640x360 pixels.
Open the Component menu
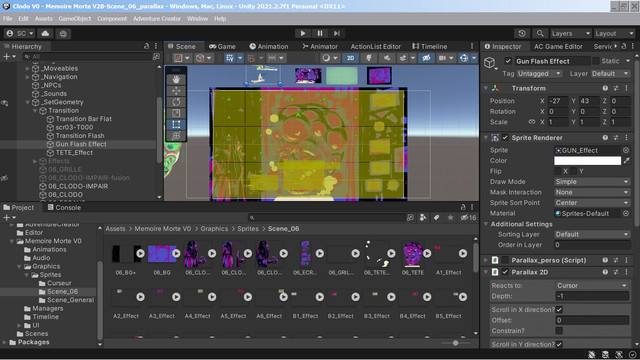click(x=112, y=19)
